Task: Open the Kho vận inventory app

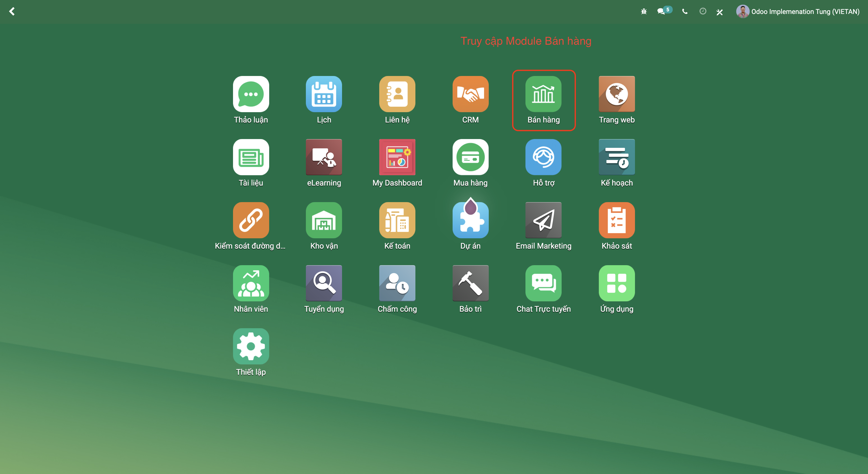Action: [323, 220]
